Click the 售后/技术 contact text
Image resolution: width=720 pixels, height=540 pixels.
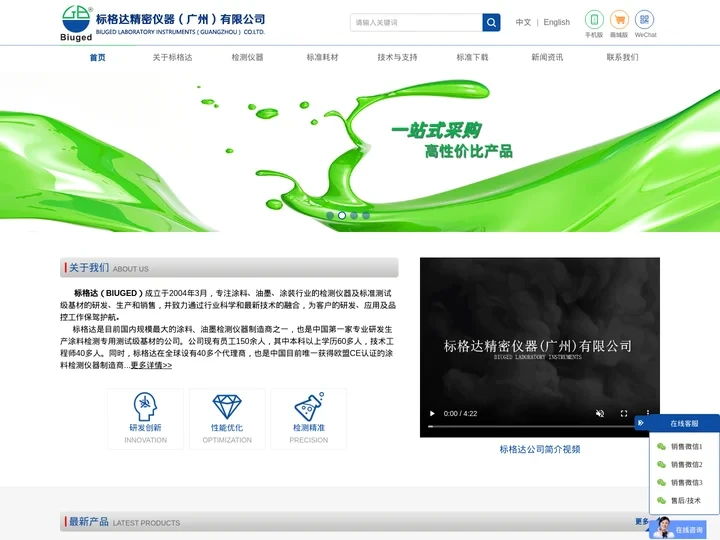[x=686, y=501]
